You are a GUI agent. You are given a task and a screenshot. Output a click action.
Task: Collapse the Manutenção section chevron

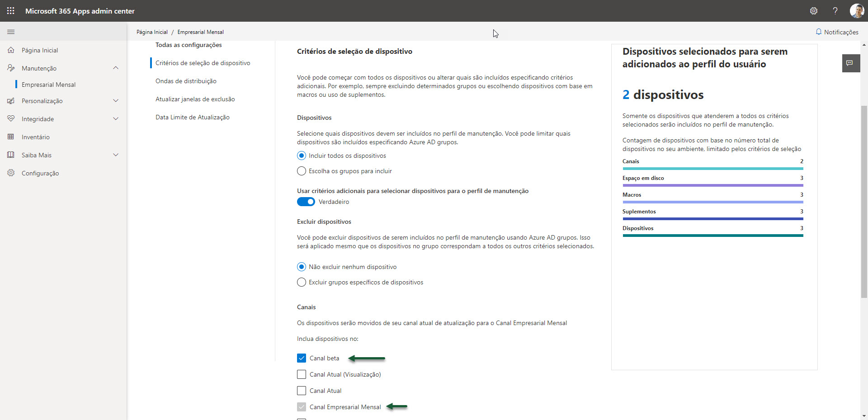point(116,68)
